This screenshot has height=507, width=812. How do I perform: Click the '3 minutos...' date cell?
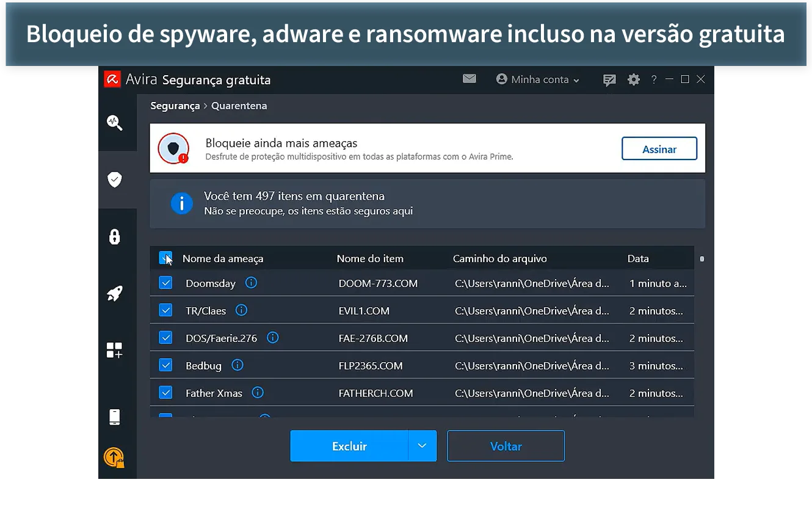tap(656, 366)
